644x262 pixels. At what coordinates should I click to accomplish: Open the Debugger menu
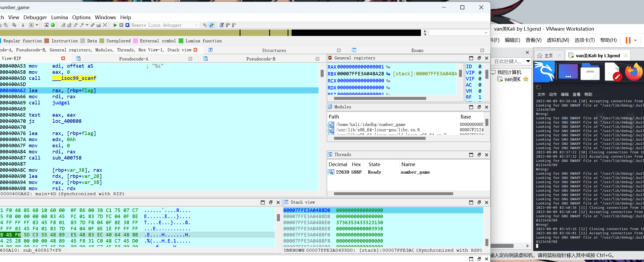coord(35,17)
